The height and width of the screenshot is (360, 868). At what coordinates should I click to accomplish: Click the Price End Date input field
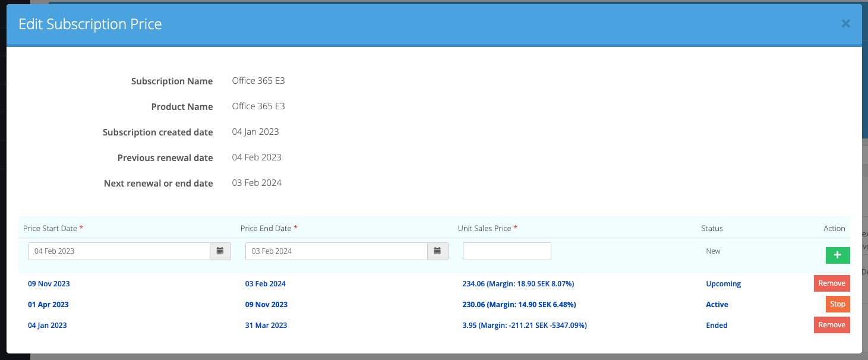tap(336, 251)
